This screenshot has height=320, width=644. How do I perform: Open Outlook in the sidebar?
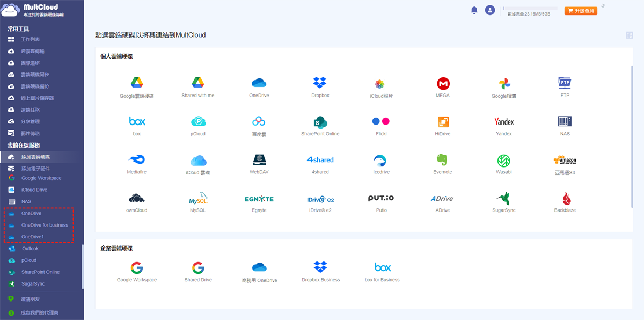[30, 249]
